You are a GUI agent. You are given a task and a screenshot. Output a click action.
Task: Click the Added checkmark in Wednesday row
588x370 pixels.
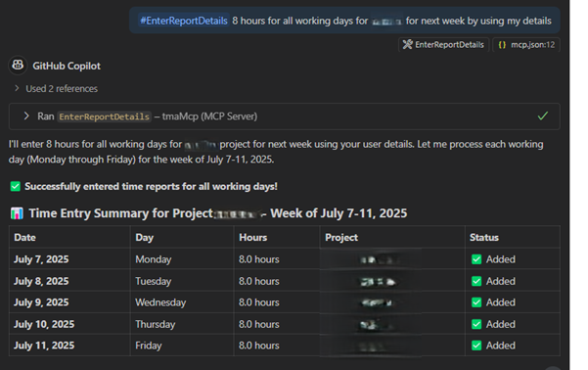476,302
